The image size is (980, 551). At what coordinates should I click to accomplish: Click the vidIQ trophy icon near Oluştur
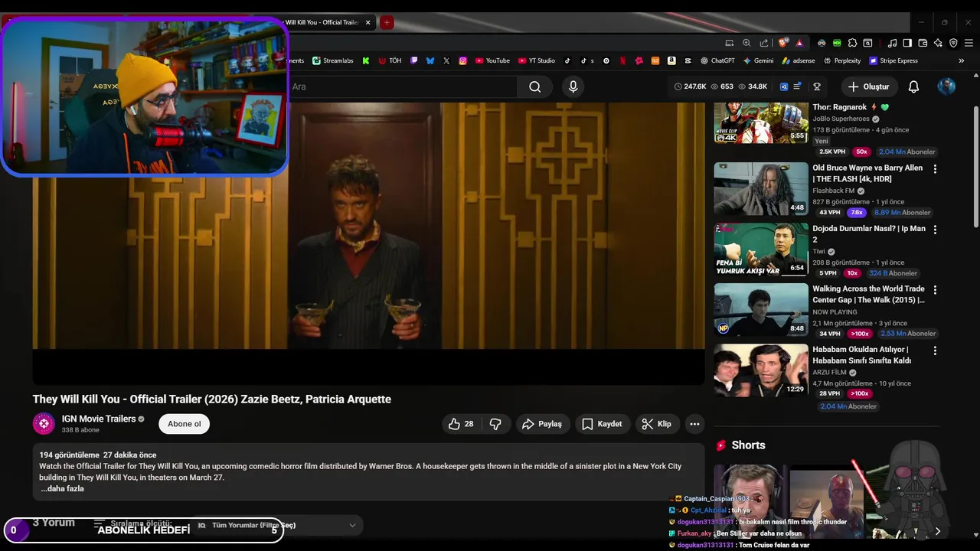point(817,86)
